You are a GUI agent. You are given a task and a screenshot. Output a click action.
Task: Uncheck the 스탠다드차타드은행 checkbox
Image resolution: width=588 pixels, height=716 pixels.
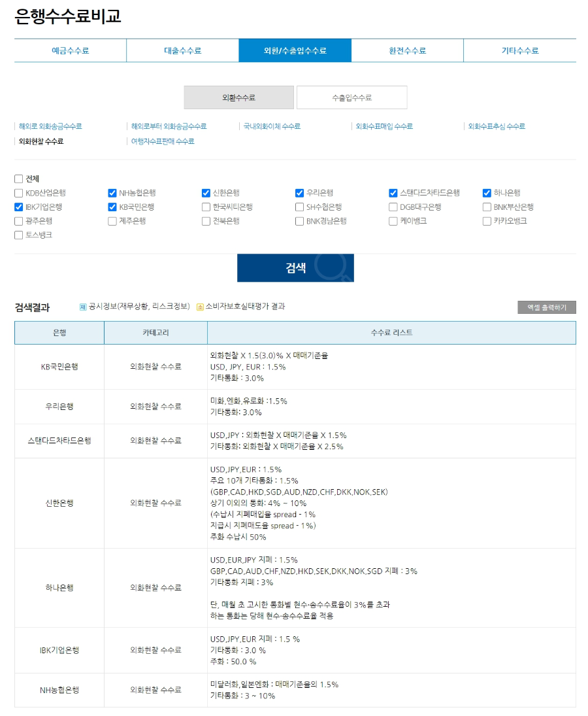tap(393, 193)
